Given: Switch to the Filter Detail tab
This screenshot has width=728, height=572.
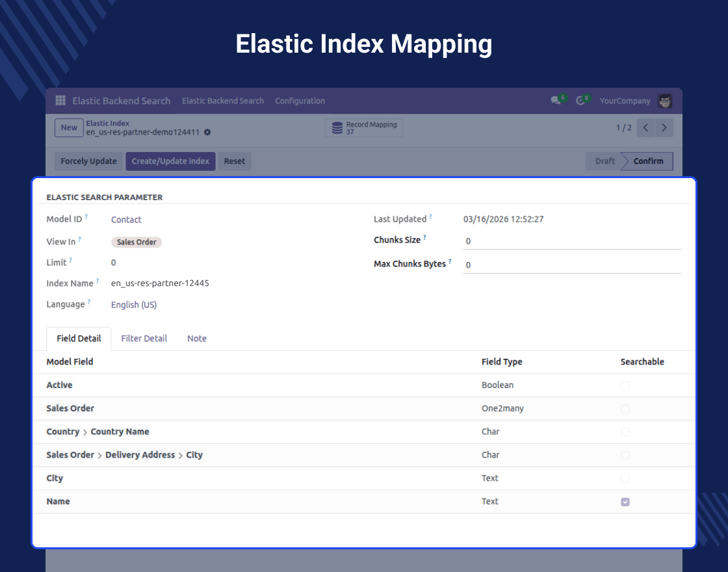Looking at the screenshot, I should click(144, 339).
